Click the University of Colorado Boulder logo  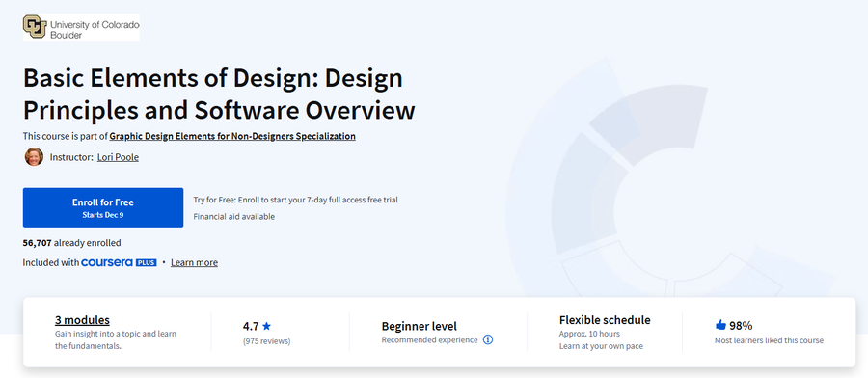coord(81,27)
